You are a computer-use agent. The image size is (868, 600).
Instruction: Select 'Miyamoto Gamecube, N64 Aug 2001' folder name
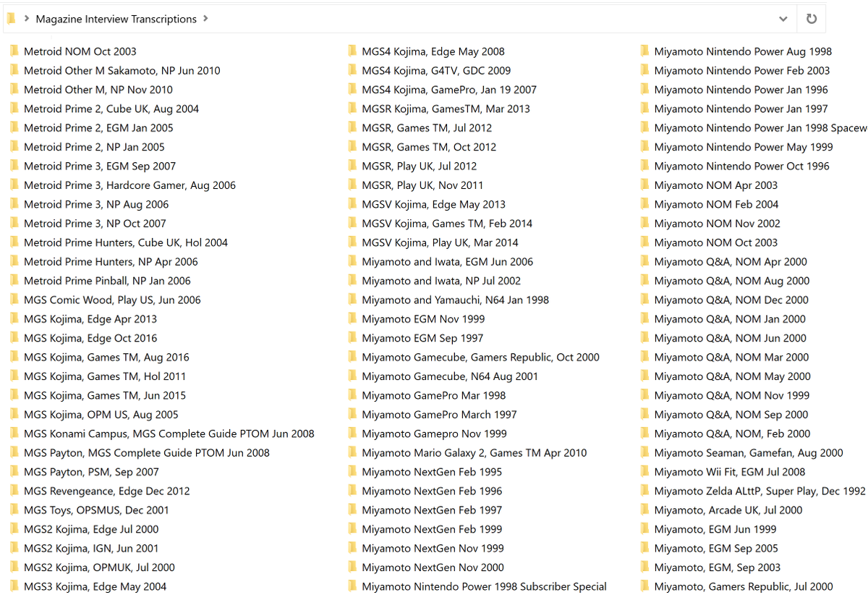coord(450,376)
